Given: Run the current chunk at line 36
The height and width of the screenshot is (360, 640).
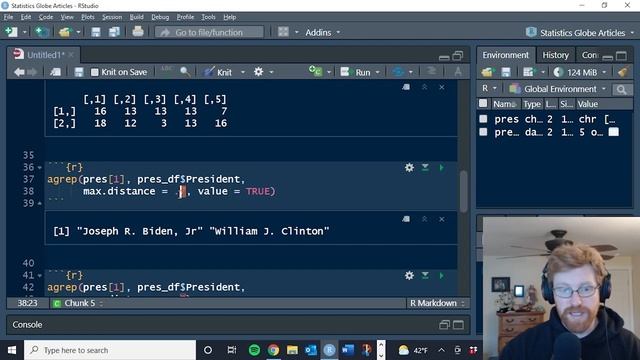Looking at the screenshot, I should point(442,167).
